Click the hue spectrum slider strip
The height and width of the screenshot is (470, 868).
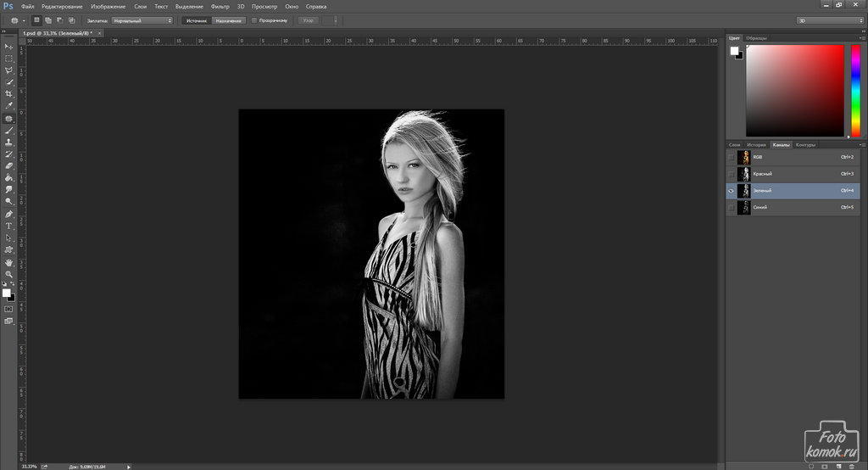pos(855,91)
